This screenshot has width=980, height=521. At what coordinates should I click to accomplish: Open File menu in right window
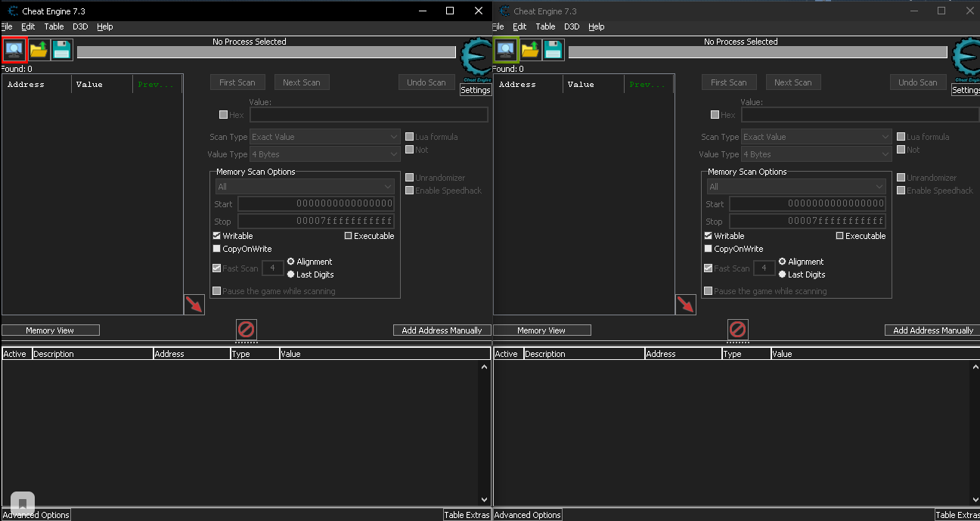pos(498,26)
